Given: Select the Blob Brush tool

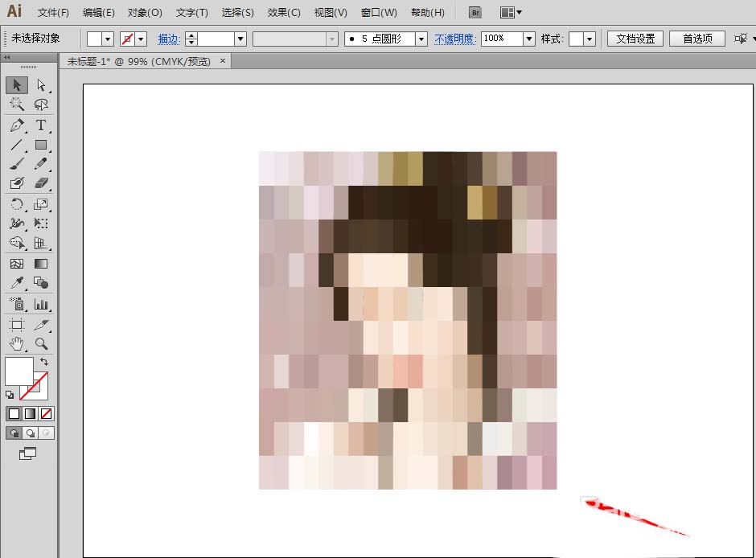Looking at the screenshot, I should (x=17, y=183).
